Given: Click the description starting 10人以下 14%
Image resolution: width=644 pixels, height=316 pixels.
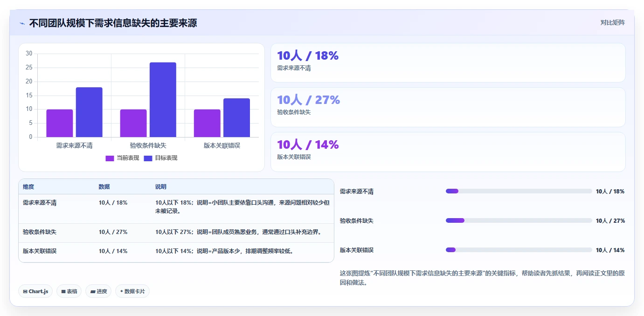Looking at the screenshot, I should tap(224, 251).
